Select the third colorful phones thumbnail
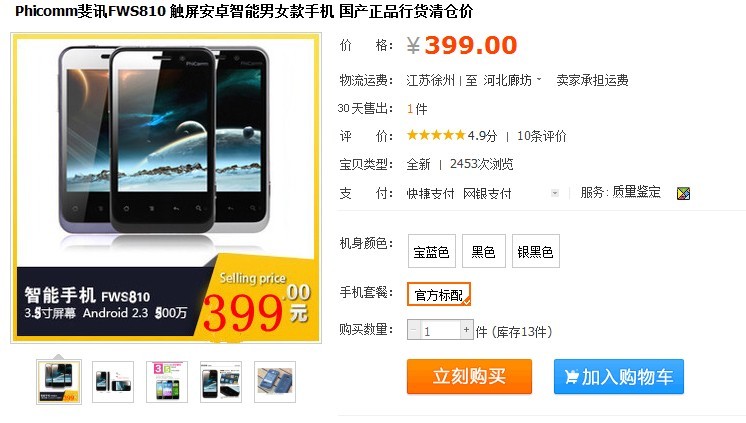 (167, 382)
